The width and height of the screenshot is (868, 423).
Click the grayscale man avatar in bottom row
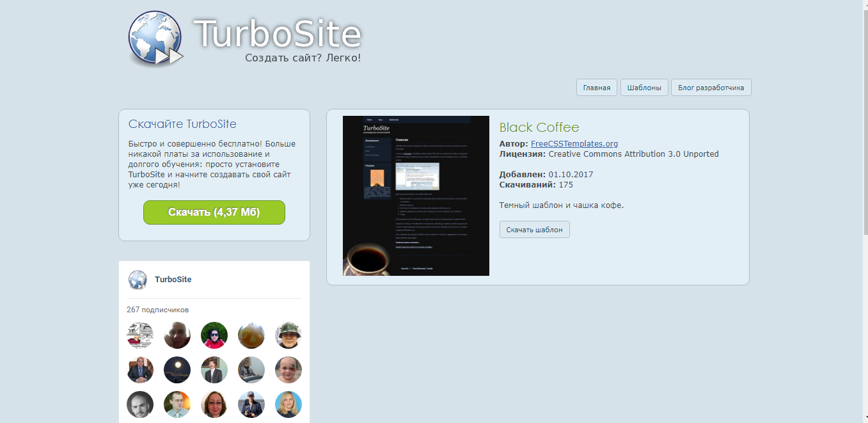140,404
